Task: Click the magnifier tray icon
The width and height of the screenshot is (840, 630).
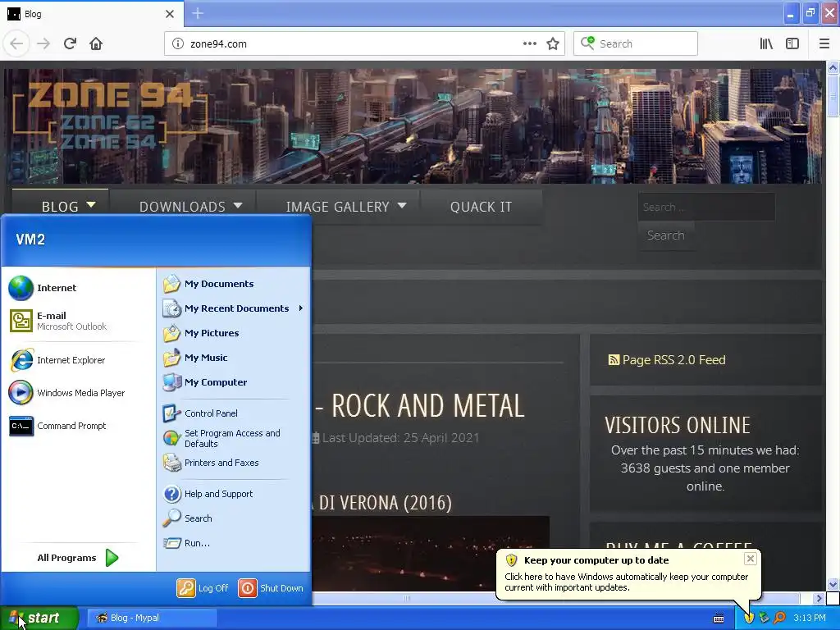Action: point(779,618)
